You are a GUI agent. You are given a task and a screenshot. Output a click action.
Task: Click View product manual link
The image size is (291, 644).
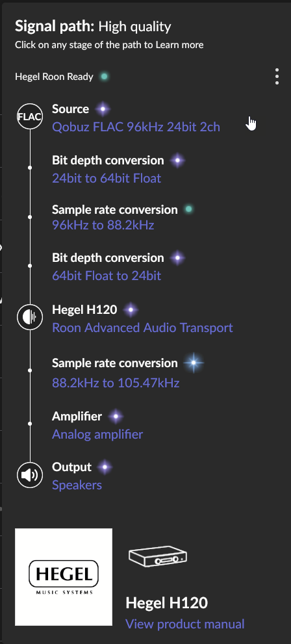(184, 625)
